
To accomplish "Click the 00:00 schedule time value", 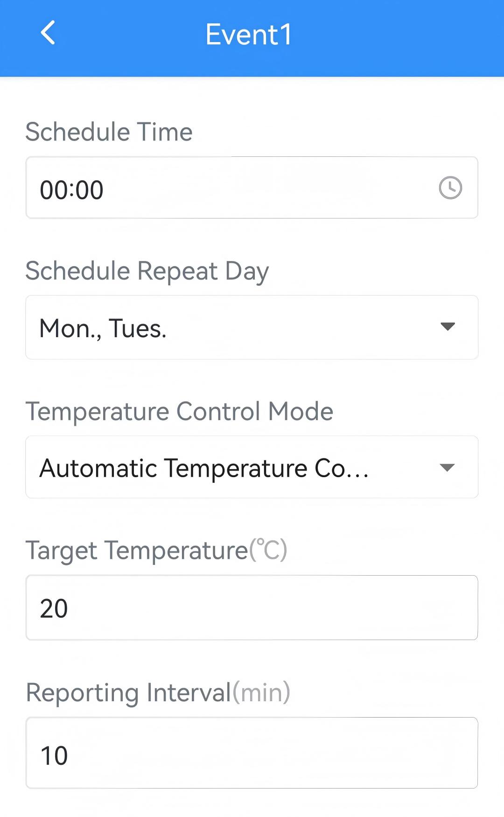I will coord(71,190).
